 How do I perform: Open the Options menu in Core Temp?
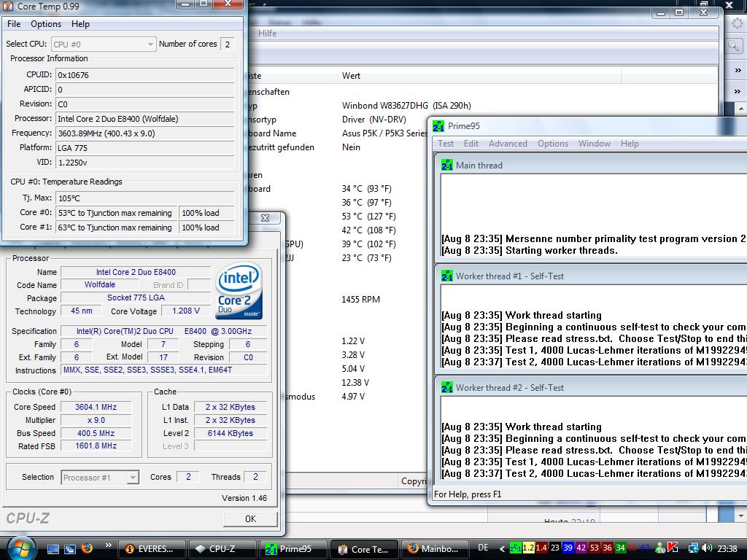coord(46,24)
